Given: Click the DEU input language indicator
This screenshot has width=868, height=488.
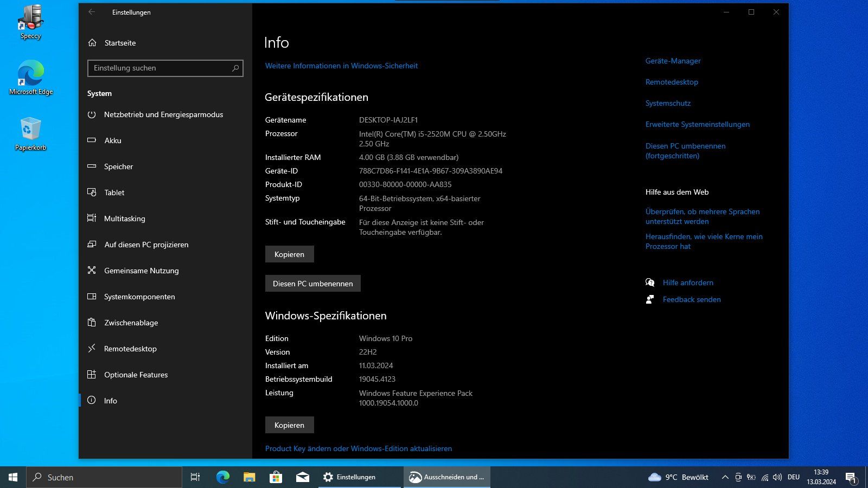Looking at the screenshot, I should pos(794,477).
